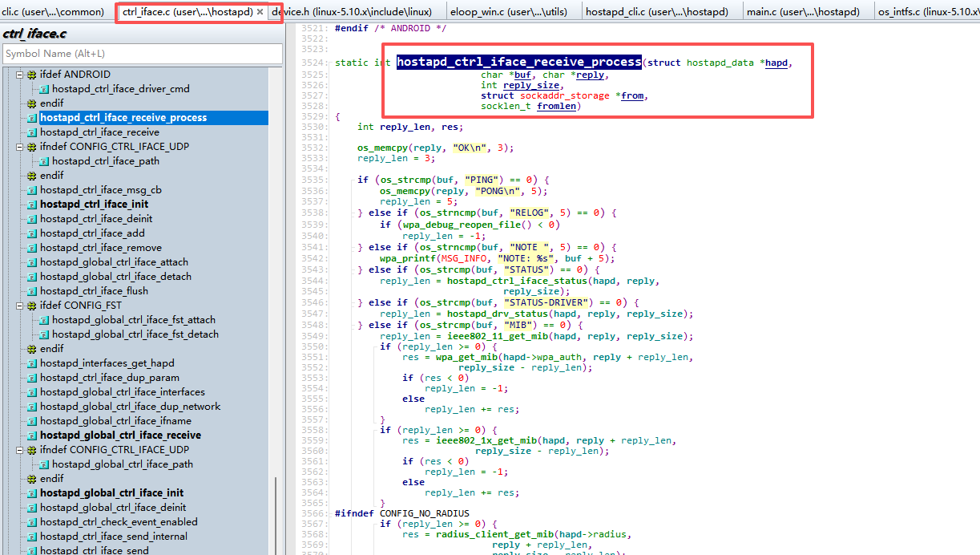Click the sockaddr_storage type in code
The image size is (980, 555).
click(x=566, y=95)
